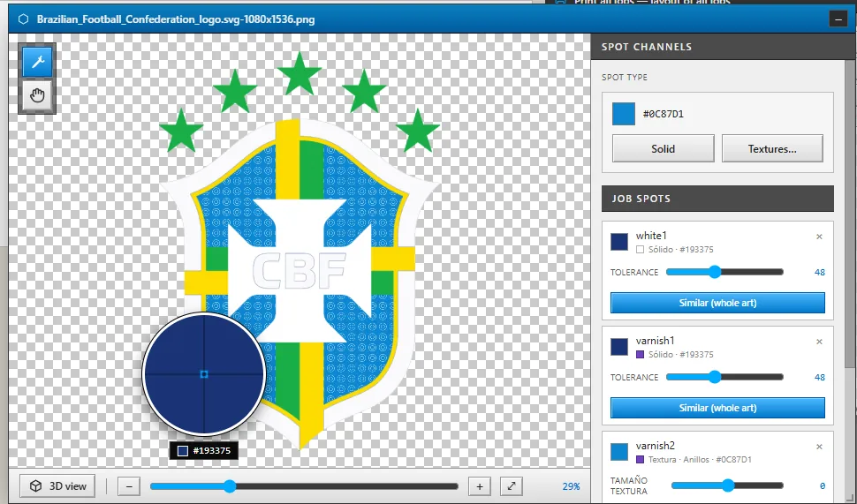Zoom in with the plus button

[x=480, y=486]
